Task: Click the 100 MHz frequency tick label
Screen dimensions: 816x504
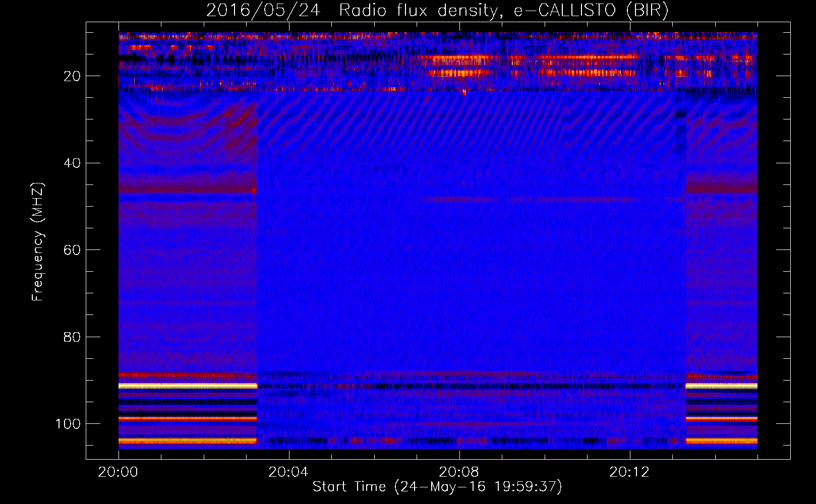Action: click(x=68, y=424)
